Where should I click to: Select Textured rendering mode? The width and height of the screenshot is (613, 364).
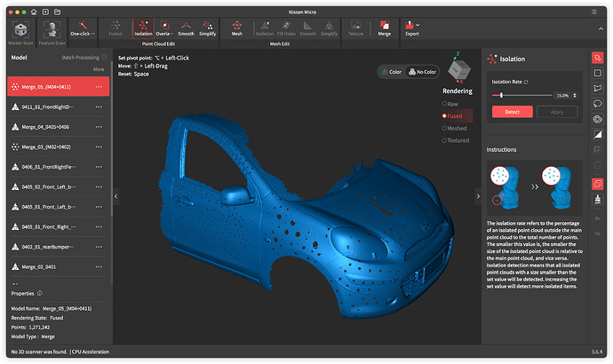click(x=456, y=140)
